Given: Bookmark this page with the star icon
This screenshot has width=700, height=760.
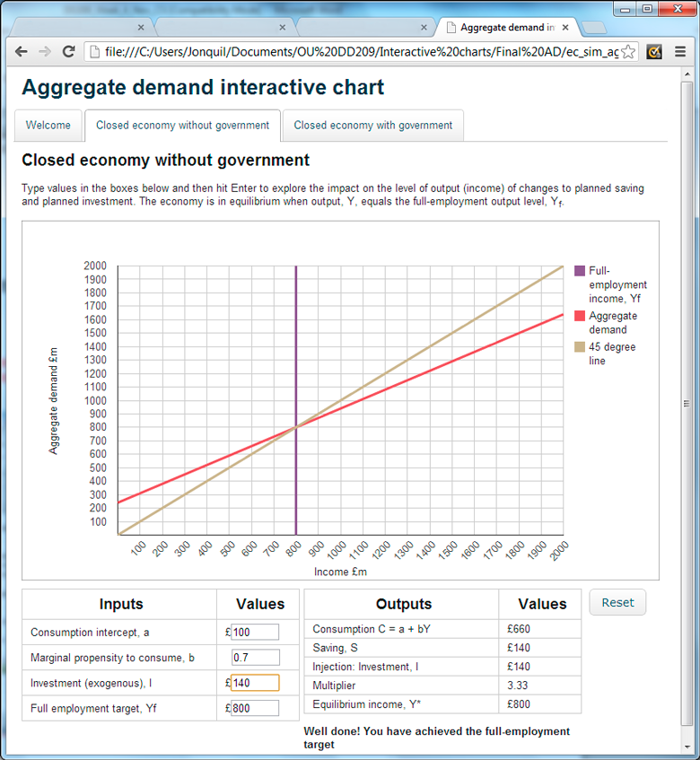Looking at the screenshot, I should [x=628, y=52].
